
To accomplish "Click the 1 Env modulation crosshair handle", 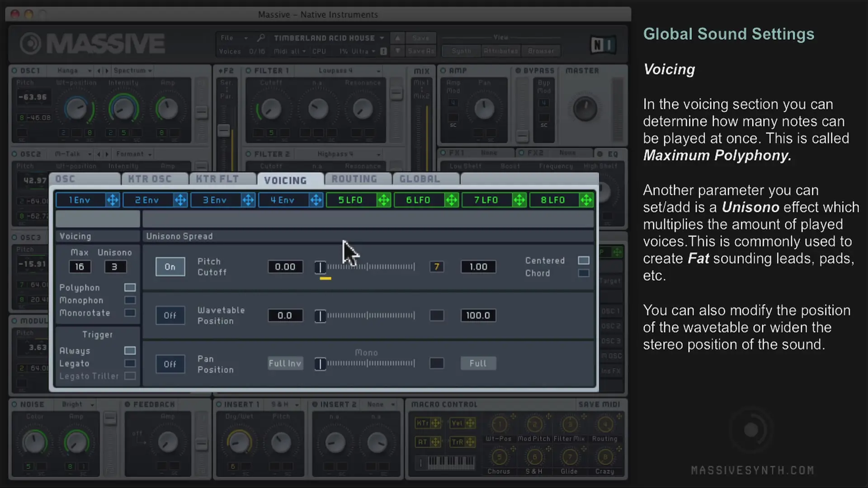I will [112, 200].
